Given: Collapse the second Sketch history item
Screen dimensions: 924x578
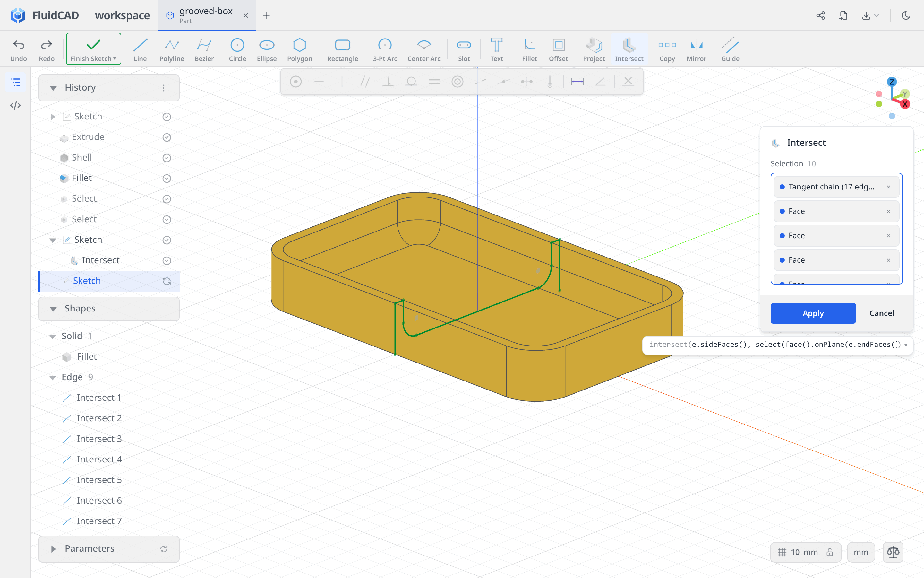Looking at the screenshot, I should [53, 240].
